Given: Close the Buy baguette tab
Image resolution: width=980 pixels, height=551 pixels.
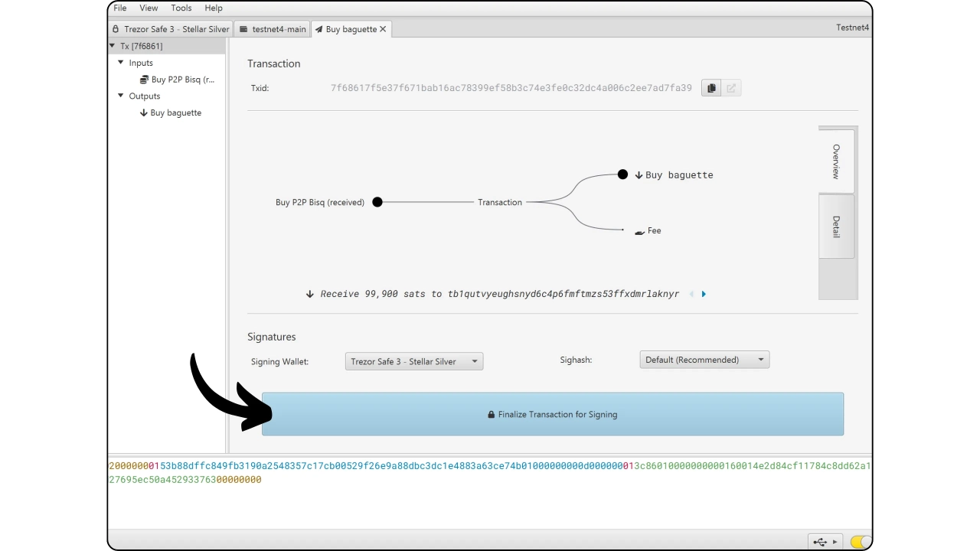Looking at the screenshot, I should [x=383, y=29].
